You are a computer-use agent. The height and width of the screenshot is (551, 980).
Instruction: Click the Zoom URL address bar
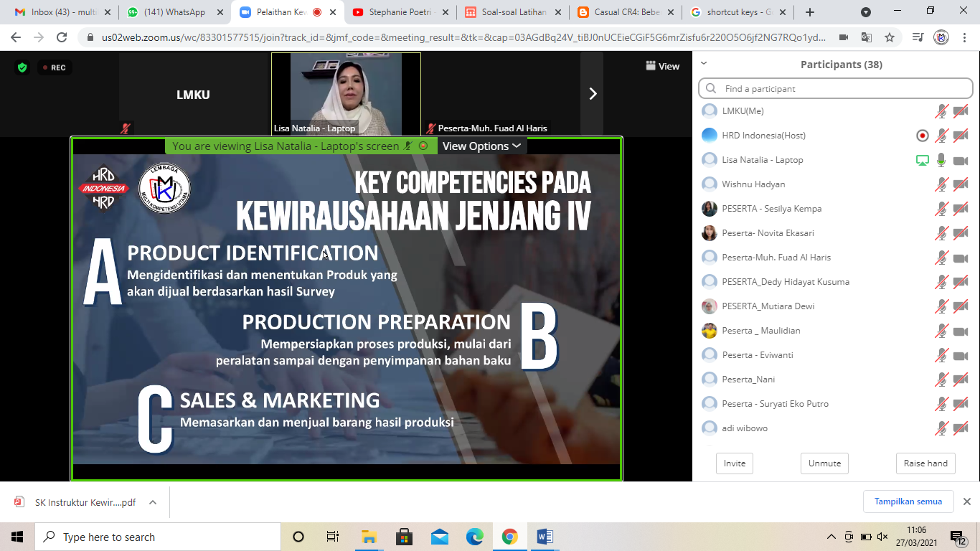tap(463, 37)
